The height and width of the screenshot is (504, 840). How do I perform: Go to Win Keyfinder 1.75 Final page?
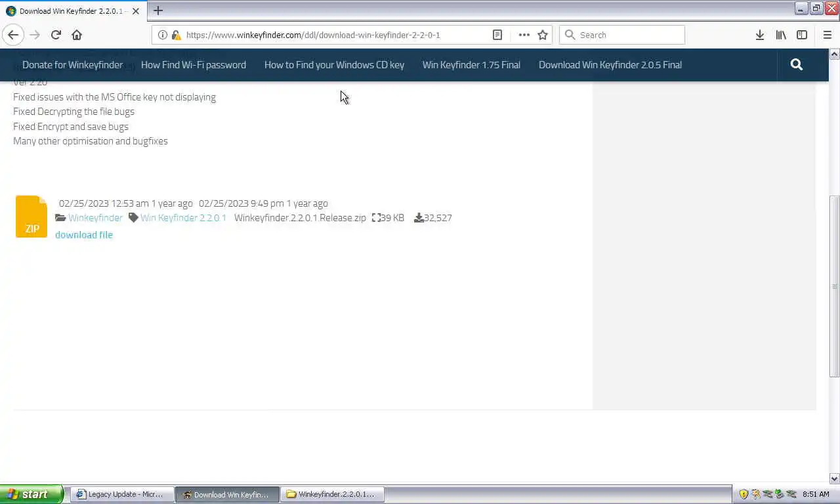(x=471, y=64)
